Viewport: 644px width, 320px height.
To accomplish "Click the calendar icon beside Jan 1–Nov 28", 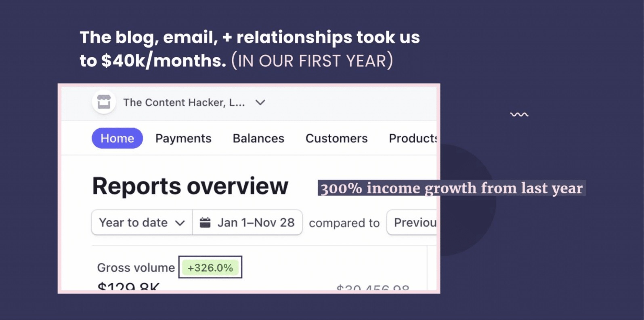I will click(205, 222).
